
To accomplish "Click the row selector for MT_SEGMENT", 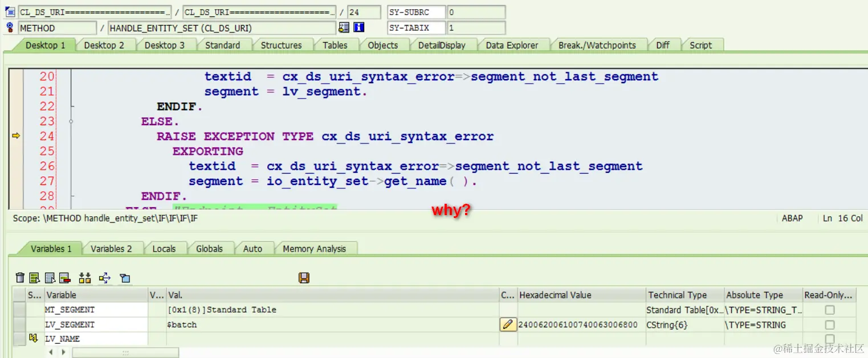I will pyautogui.click(x=20, y=310).
